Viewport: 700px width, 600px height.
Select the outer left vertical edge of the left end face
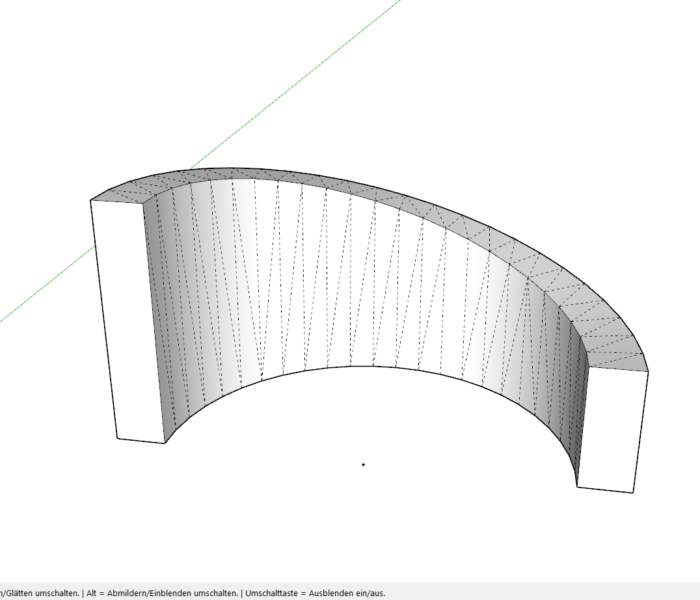[103, 319]
